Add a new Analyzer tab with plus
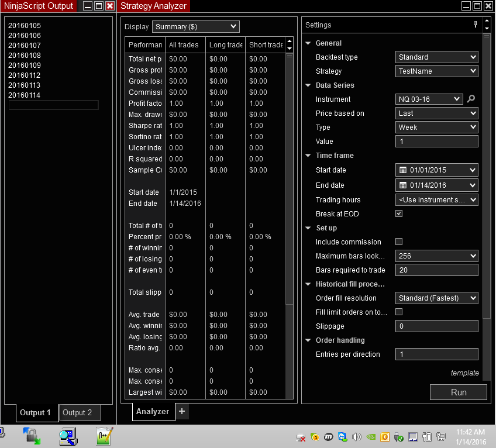 coord(182,411)
